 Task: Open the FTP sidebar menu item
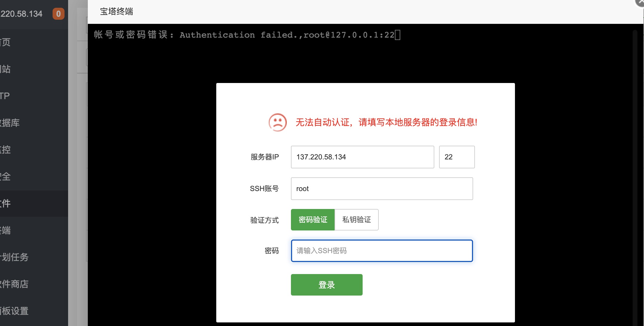click(x=34, y=96)
